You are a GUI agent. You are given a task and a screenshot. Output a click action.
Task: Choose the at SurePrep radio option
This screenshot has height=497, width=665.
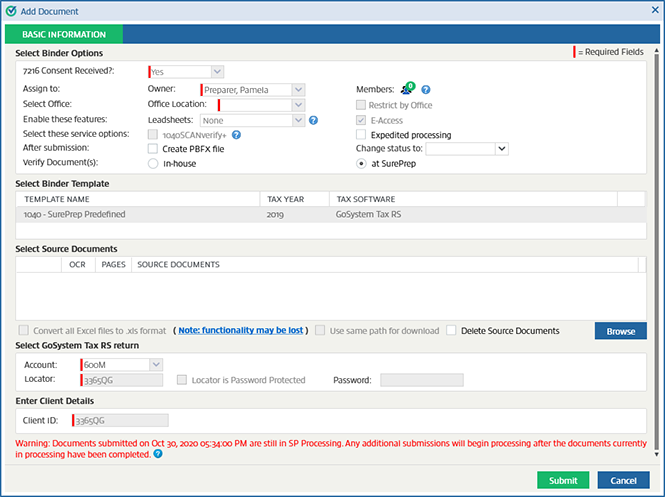362,163
